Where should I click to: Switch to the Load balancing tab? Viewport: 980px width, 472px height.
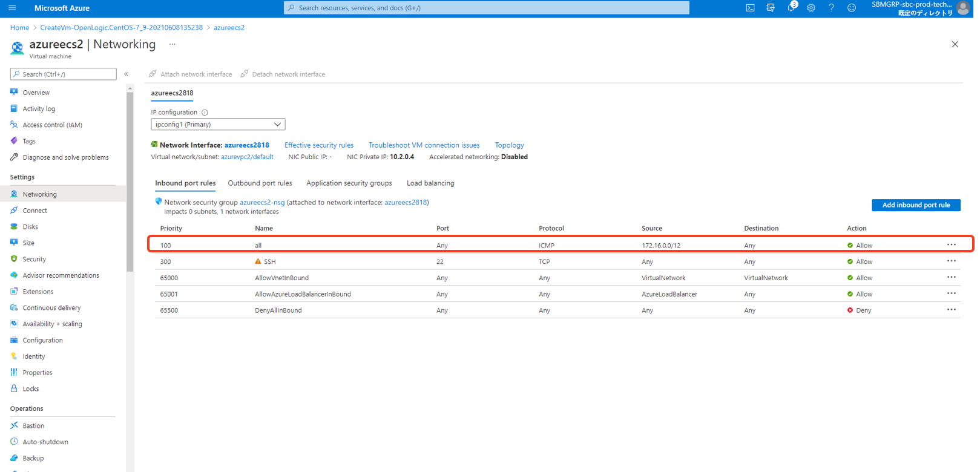[430, 183]
